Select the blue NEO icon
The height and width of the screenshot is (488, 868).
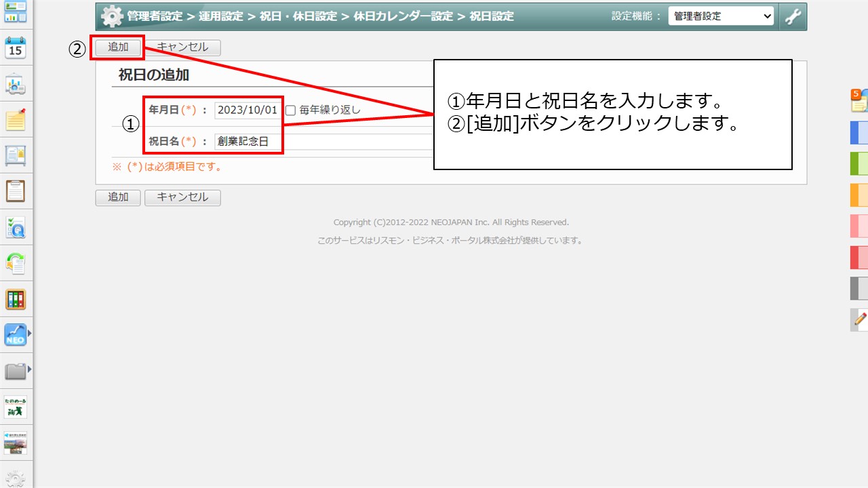(15, 335)
